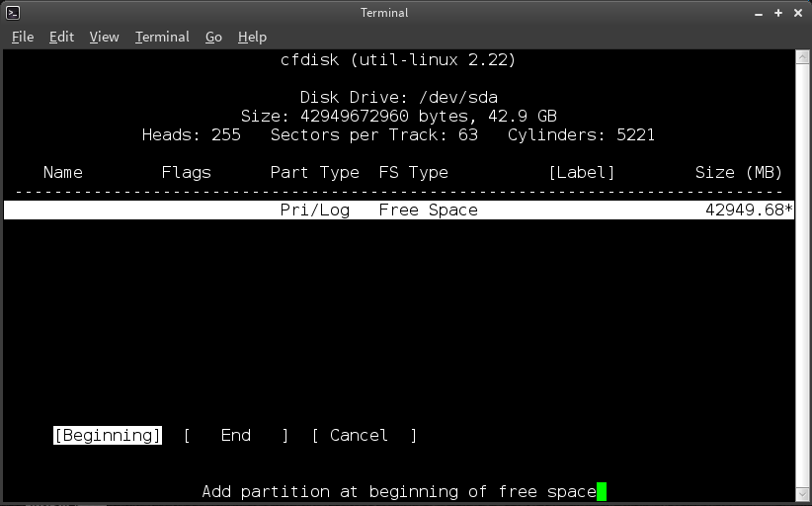Click the Heads: 255 text

pos(192,135)
